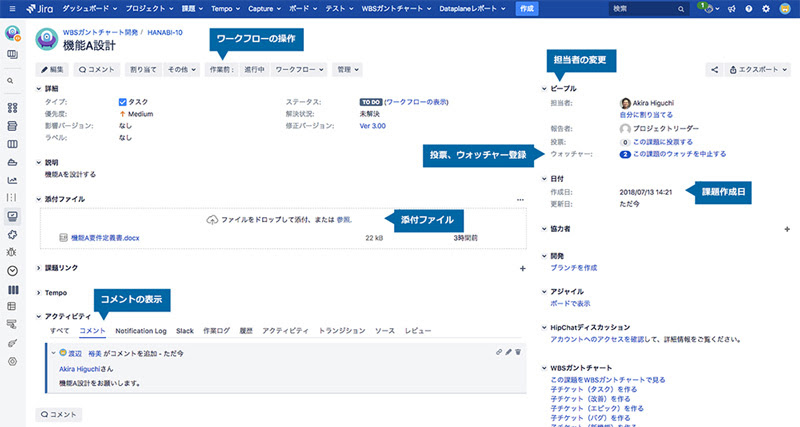Click the ブランチを作成 link
800x427 pixels.
(x=573, y=268)
